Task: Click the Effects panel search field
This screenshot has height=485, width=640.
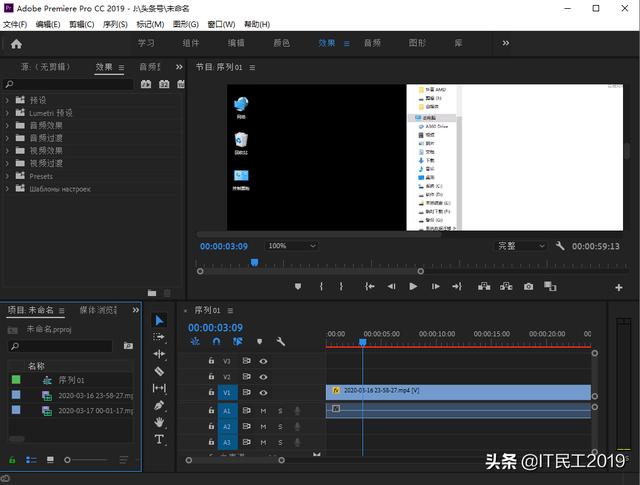Action: tap(69, 84)
